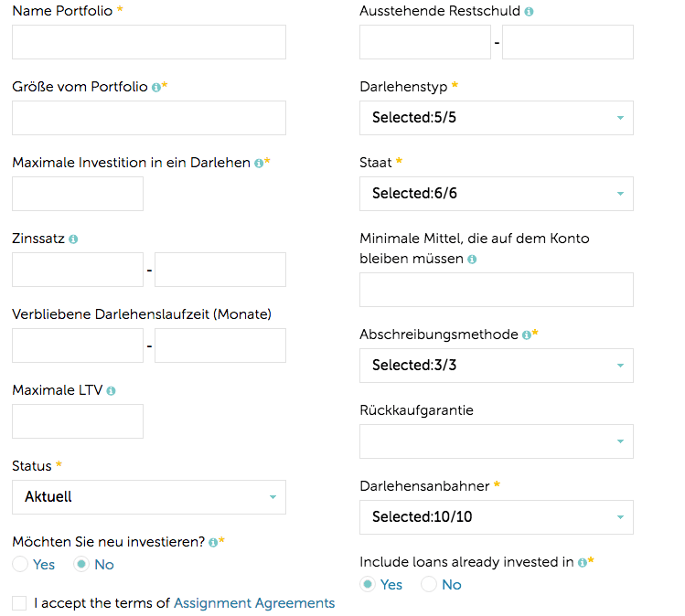This screenshot has width=685, height=616.
Task: Click the Maximale LTV info icon
Action: tap(111, 391)
